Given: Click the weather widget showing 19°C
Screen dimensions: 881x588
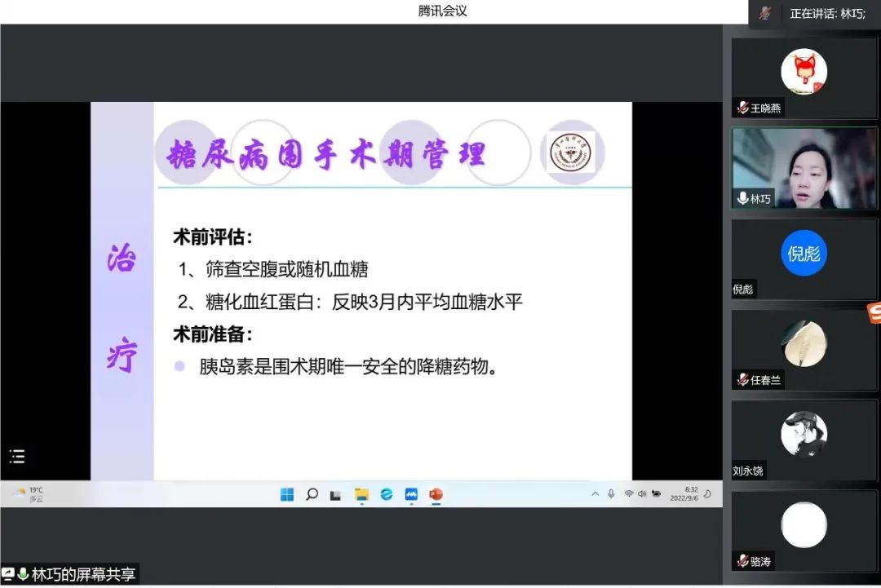Looking at the screenshot, I should (x=29, y=494).
